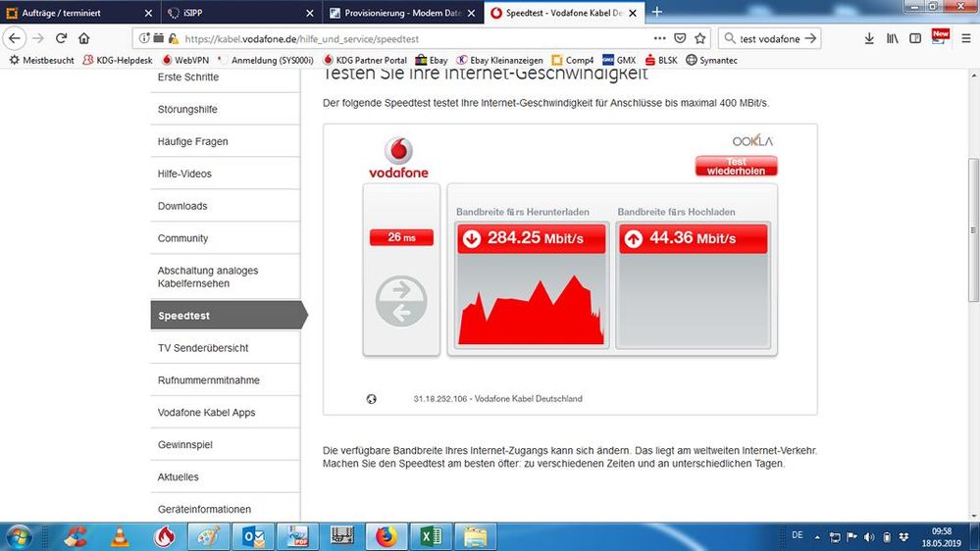
Task: Select Speedtest sidebar entry
Action: (229, 315)
